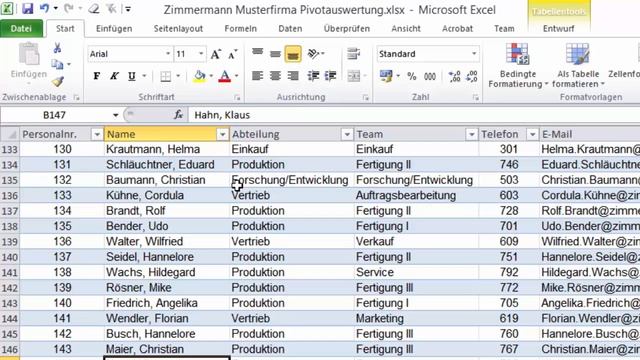Open the Arial font name dropdown
The width and height of the screenshot is (640, 360).
pyautogui.click(x=168, y=53)
